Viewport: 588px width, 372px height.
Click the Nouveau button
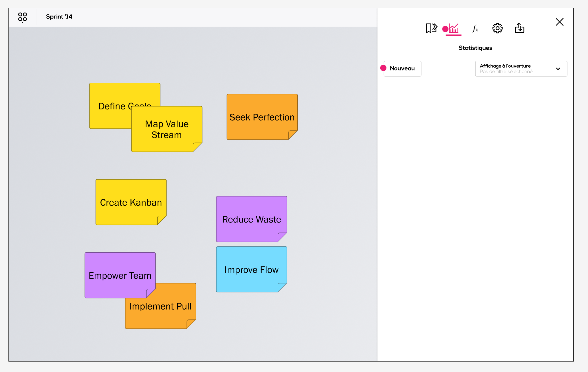point(402,68)
